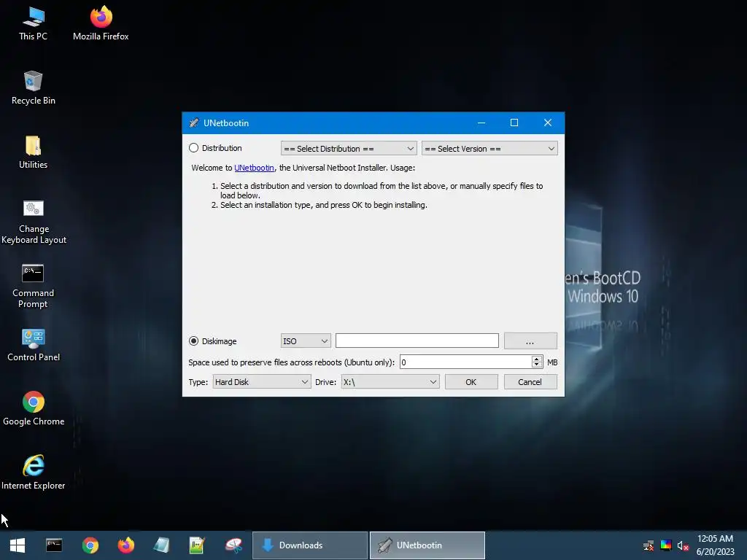747x560 pixels.
Task: Click UNetbootin taskbar window button
Action: 427,545
